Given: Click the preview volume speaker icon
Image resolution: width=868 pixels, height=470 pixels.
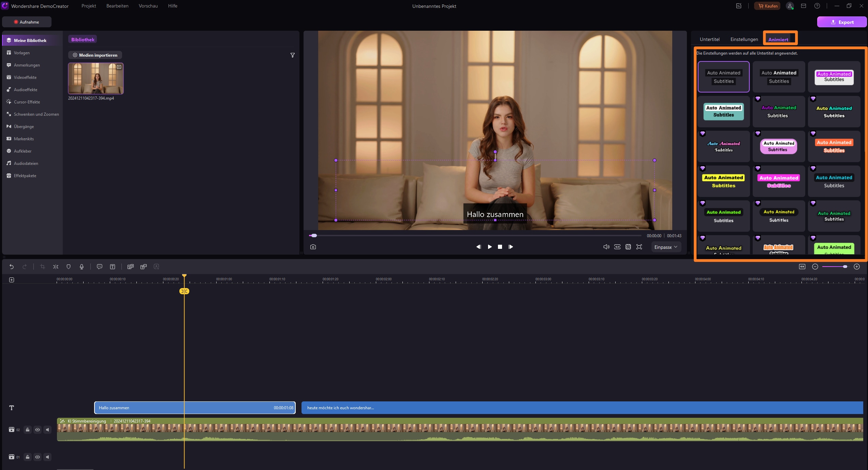Looking at the screenshot, I should (606, 247).
